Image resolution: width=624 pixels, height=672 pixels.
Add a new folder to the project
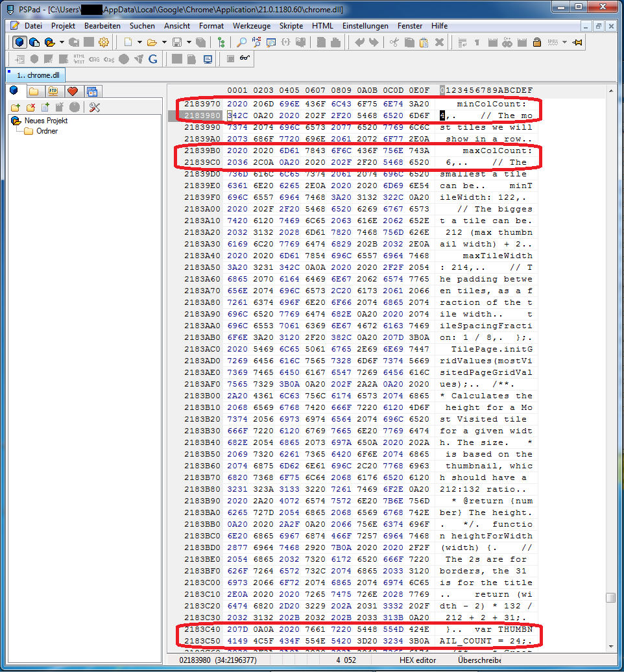pyautogui.click(x=15, y=107)
